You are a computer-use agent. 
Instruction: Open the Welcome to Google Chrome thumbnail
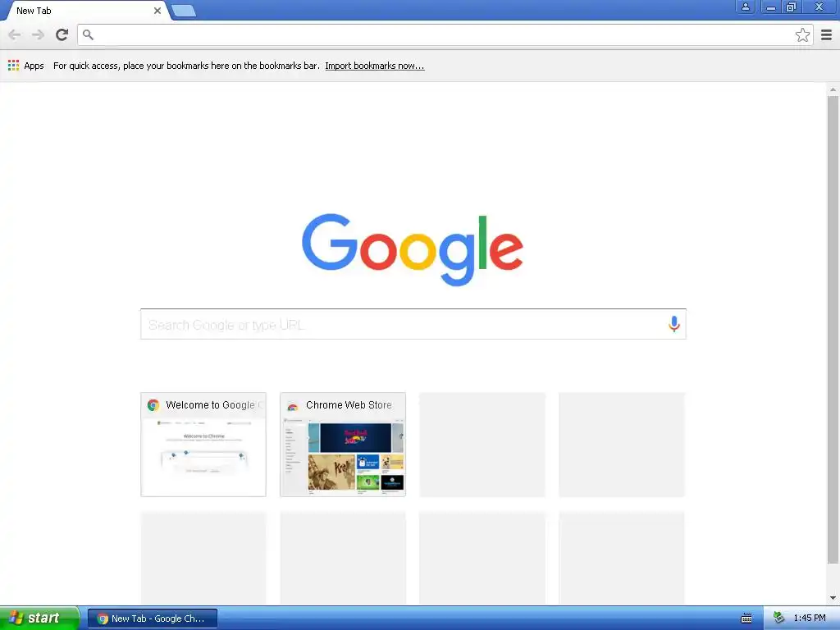tap(203, 444)
